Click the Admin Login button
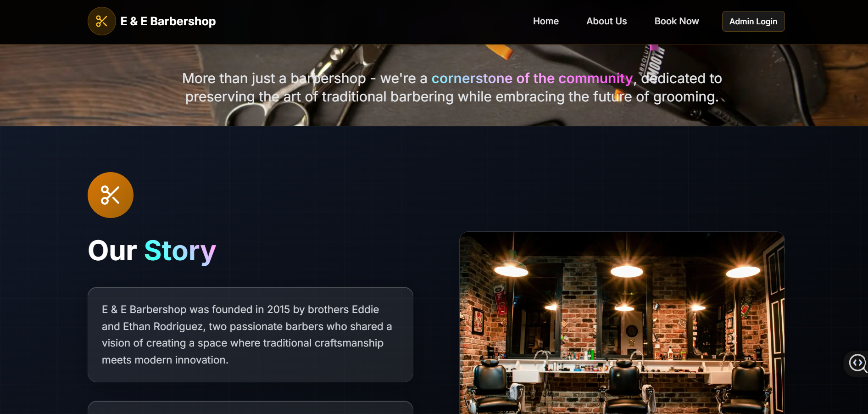 tap(753, 22)
